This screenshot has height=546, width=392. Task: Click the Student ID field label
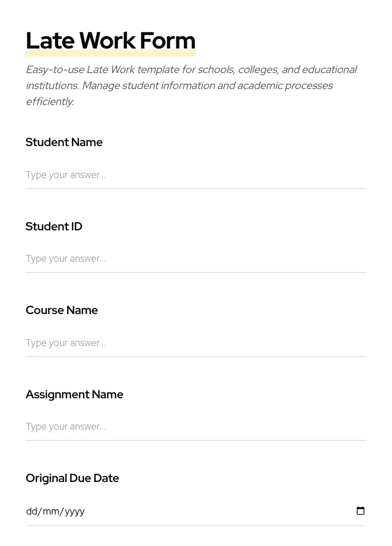54,227
